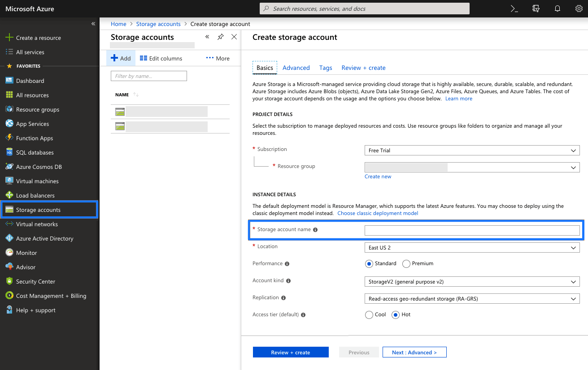Open portal settings via the gear icon
The image size is (588, 370).
pyautogui.click(x=579, y=8)
